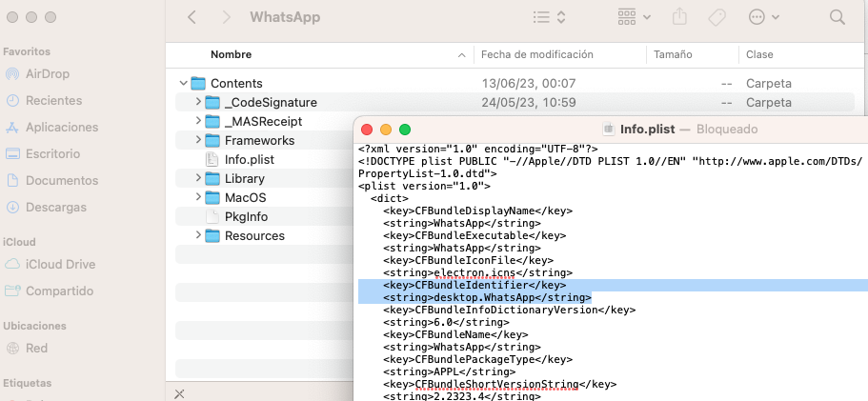Open the More actions ellipsis menu
Viewport: 868px width, 401px height.
(x=764, y=17)
